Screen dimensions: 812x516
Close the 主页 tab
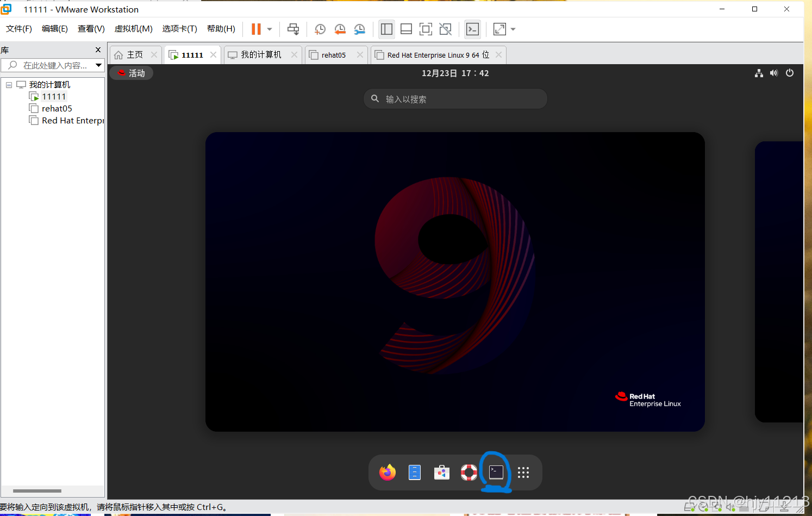[x=154, y=55]
